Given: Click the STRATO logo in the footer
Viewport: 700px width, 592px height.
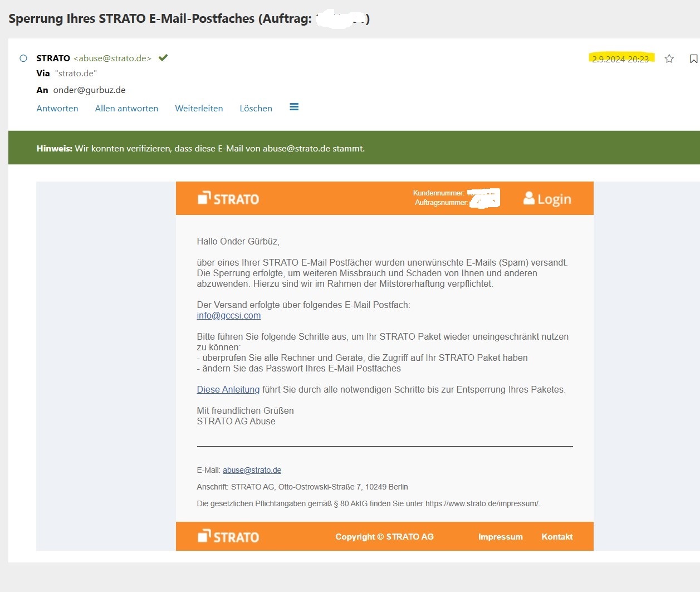Looking at the screenshot, I should pyautogui.click(x=228, y=536).
